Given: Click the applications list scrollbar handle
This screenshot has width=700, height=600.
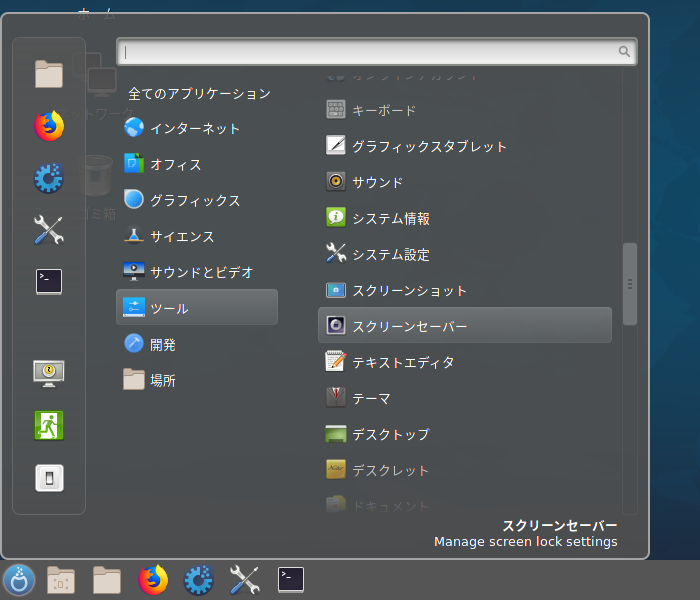Looking at the screenshot, I should point(629,284).
